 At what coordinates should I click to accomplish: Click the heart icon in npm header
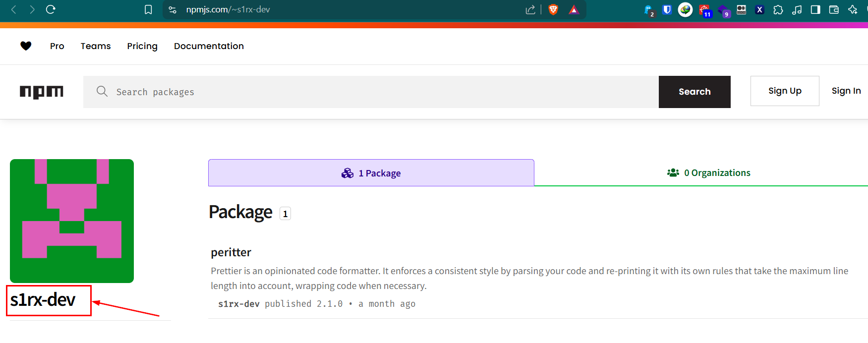[26, 46]
